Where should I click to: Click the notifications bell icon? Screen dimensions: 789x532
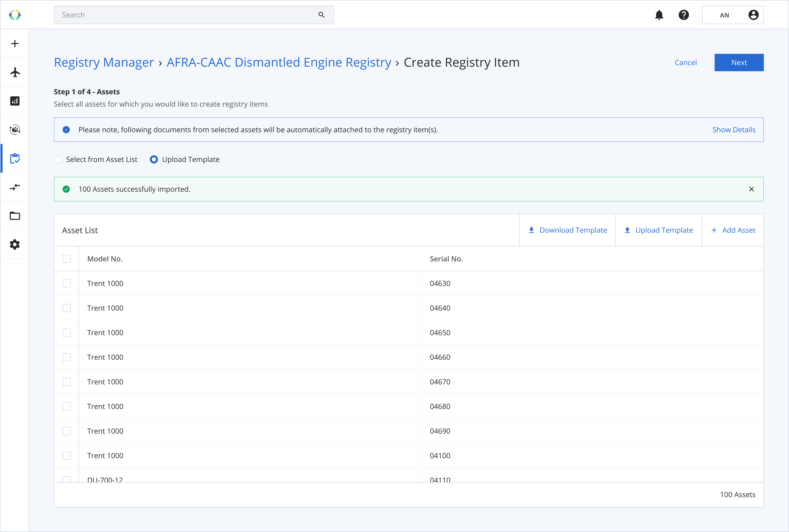coord(659,15)
